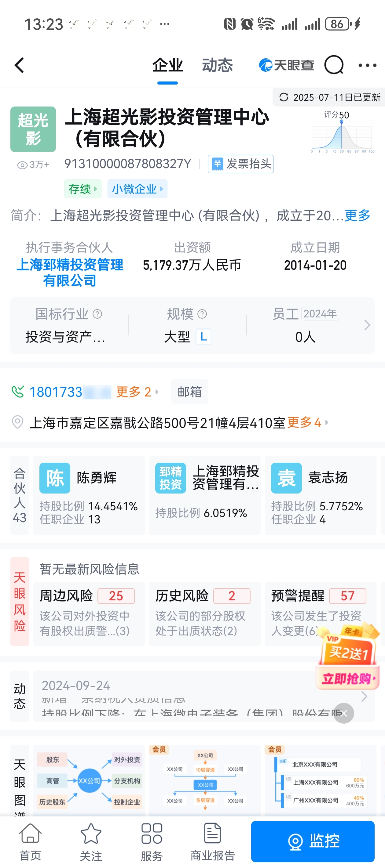The width and height of the screenshot is (385, 868).
Task: Open 上海郅精投资管理有限公司 executive partner link
Action: pyautogui.click(x=70, y=272)
